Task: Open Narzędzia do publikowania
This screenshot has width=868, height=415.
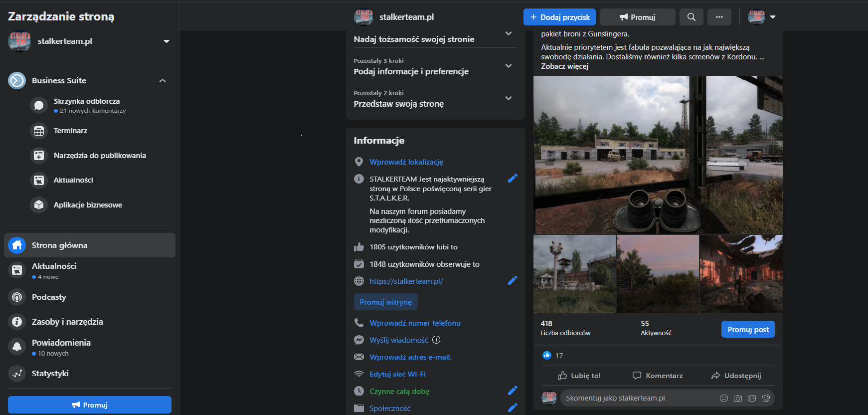Action: [100, 156]
